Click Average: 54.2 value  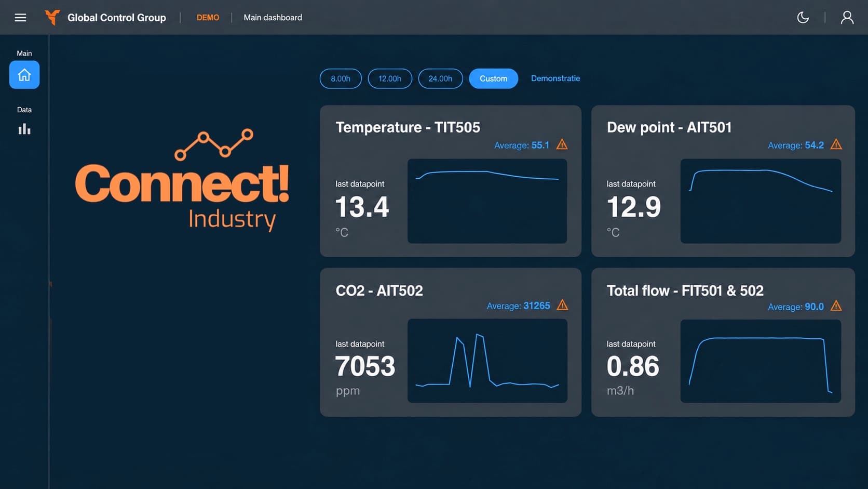click(795, 145)
